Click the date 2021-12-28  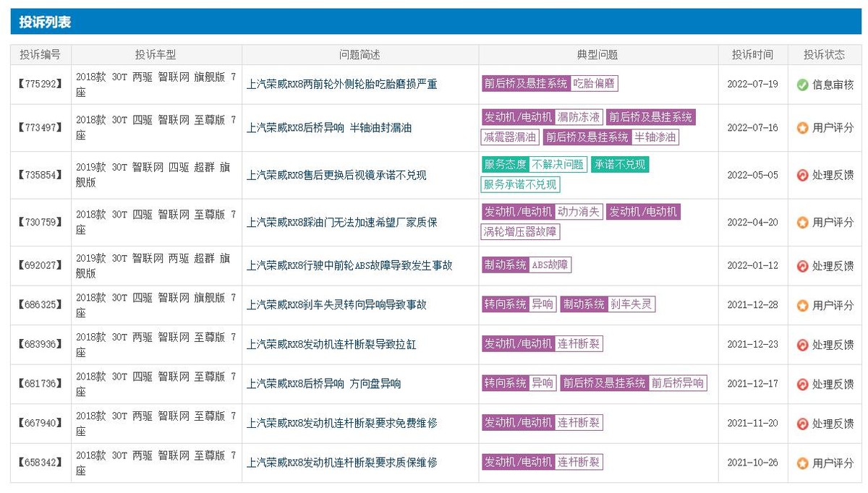point(753,305)
